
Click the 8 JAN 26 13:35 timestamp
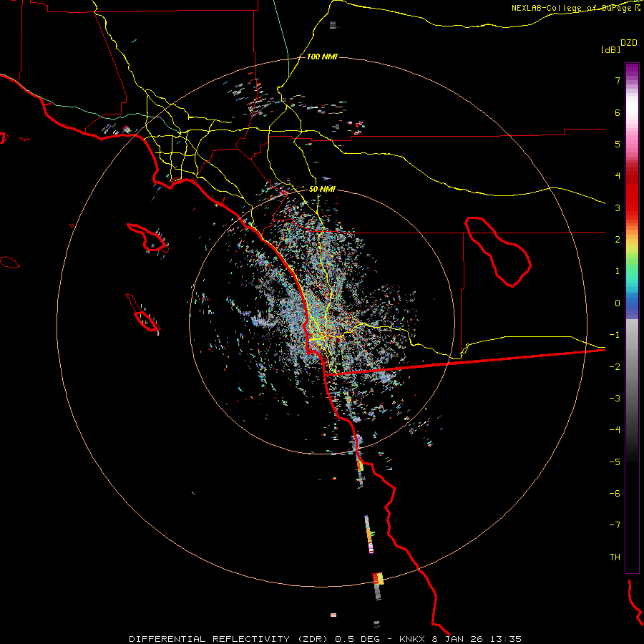coord(477,639)
